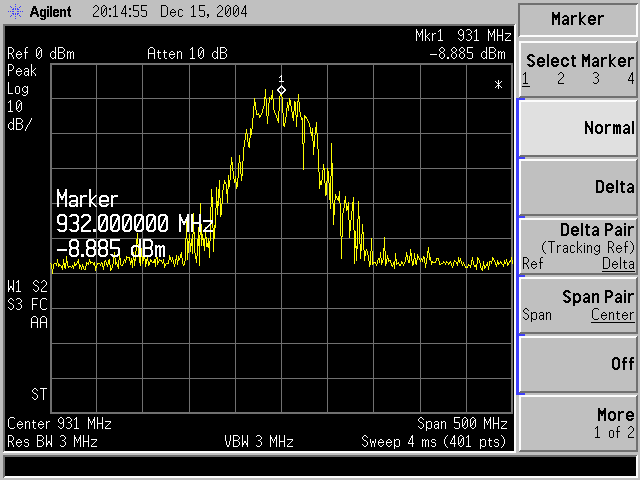Click the Agilent logo icon
640x480 pixels.
tap(16, 12)
